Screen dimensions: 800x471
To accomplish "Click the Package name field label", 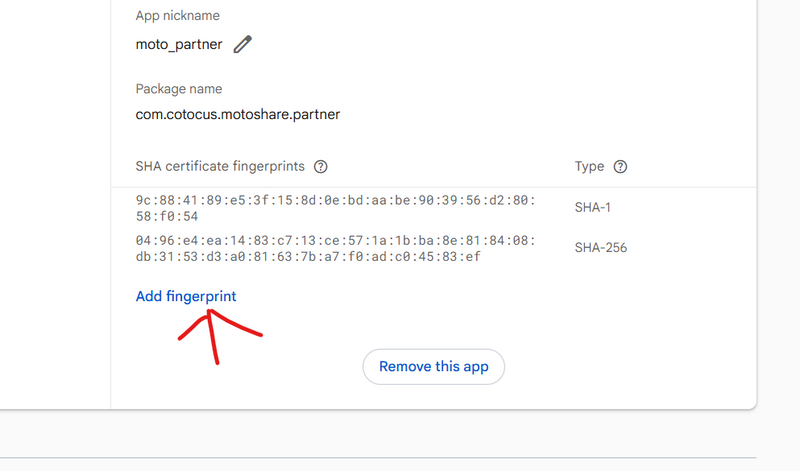I will click(179, 89).
